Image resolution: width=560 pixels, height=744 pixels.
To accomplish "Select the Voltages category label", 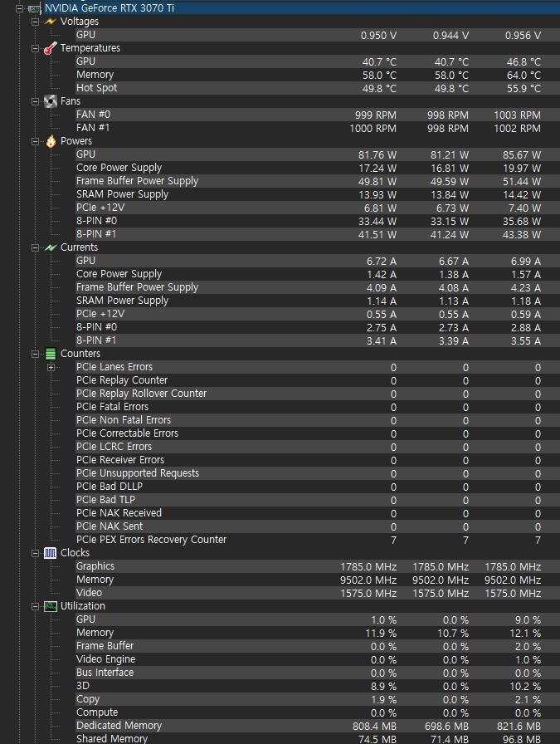I will [x=80, y=22].
